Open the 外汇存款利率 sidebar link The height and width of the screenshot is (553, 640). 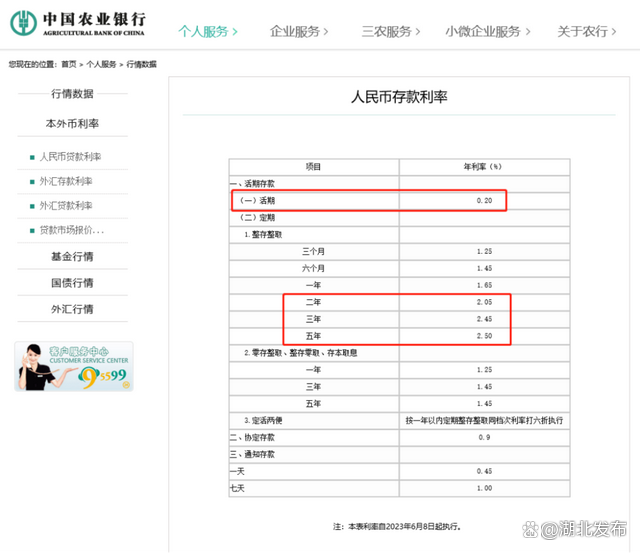(66, 181)
